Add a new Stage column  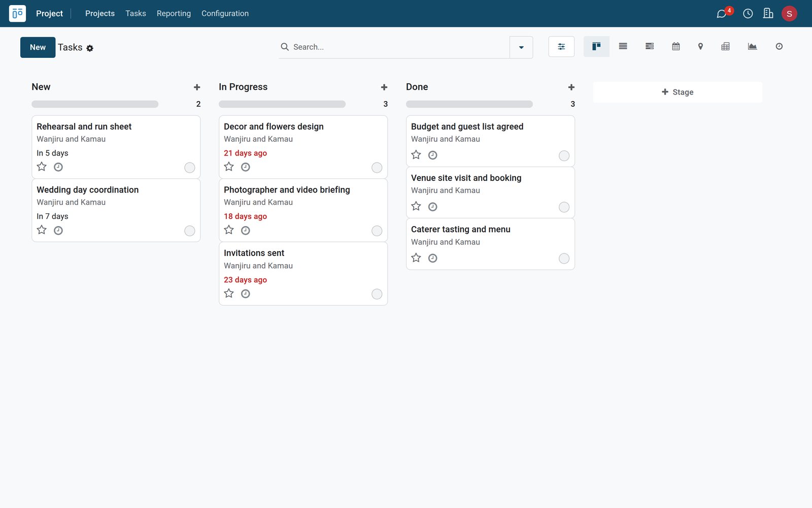click(678, 92)
